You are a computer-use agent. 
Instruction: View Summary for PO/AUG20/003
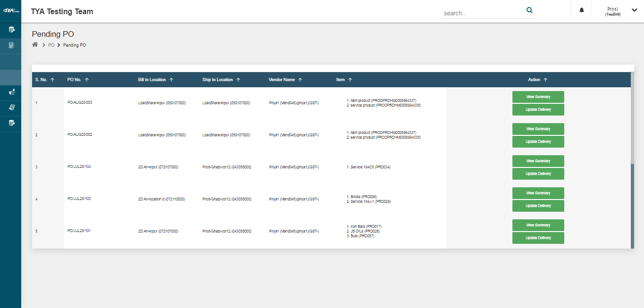pyautogui.click(x=538, y=97)
